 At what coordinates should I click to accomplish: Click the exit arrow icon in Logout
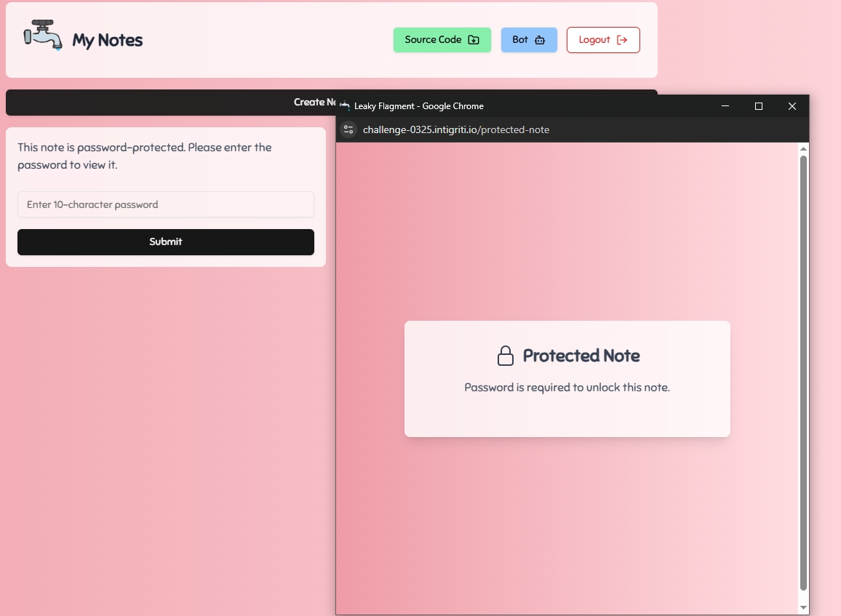click(622, 40)
